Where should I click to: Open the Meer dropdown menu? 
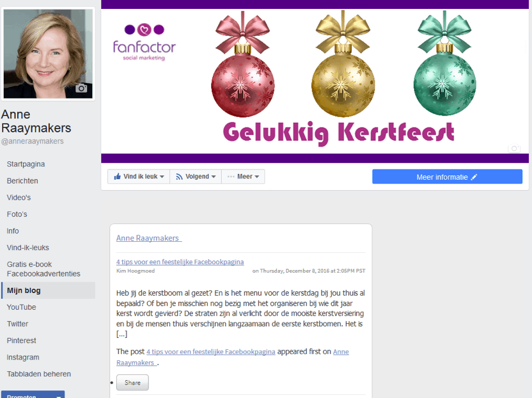pos(243,177)
